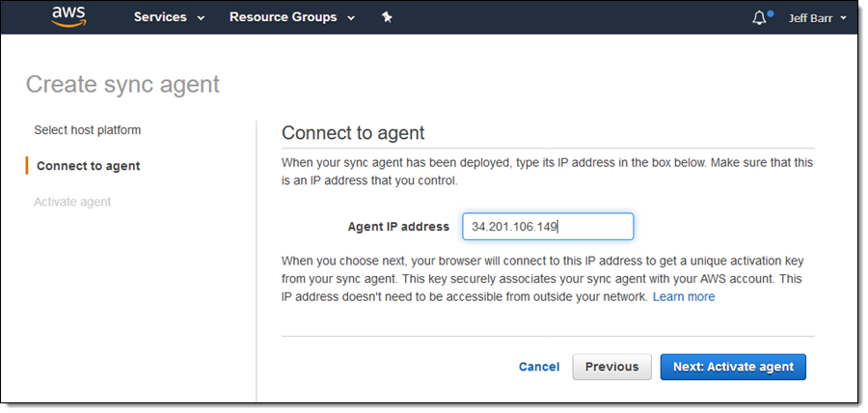Click the Connect to agent section heading
This screenshot has width=868, height=413.
point(353,133)
